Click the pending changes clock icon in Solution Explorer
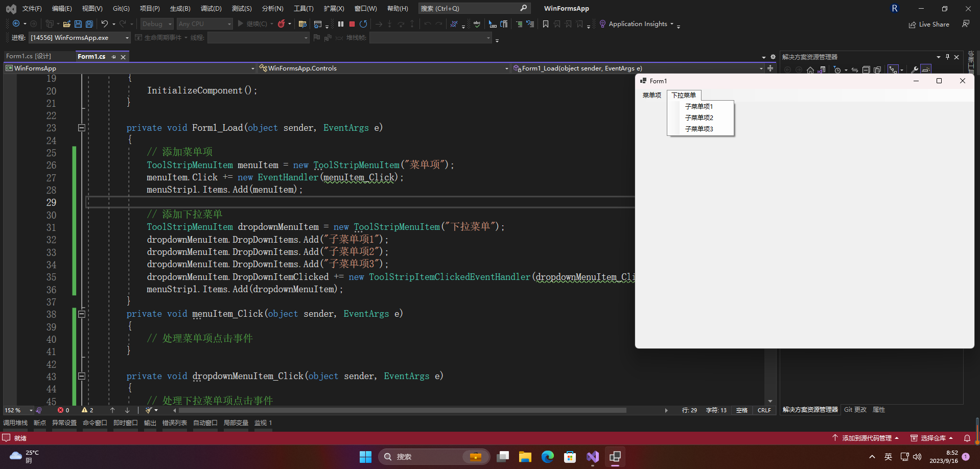The image size is (980, 469). (x=837, y=70)
